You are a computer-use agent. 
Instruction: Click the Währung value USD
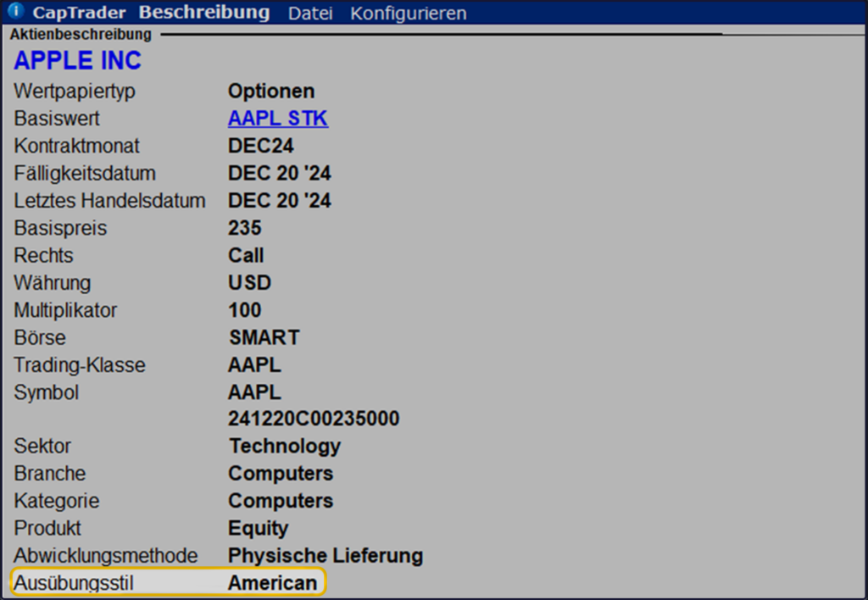(250, 283)
